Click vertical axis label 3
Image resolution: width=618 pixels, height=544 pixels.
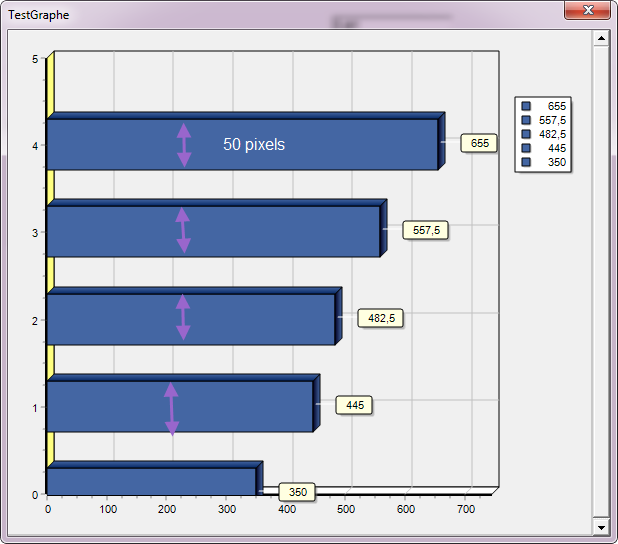coord(35,233)
